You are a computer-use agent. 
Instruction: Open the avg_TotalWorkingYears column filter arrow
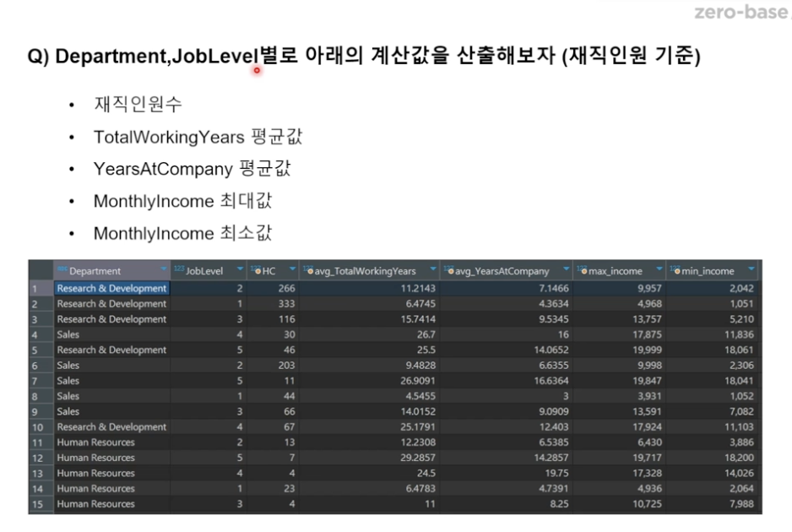coord(433,269)
